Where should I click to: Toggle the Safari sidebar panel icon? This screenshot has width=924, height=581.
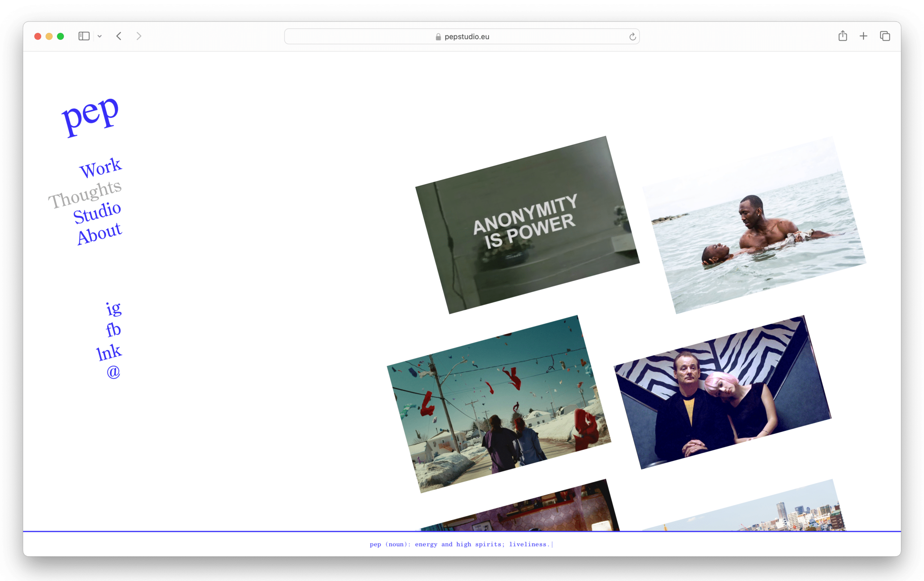pos(84,36)
